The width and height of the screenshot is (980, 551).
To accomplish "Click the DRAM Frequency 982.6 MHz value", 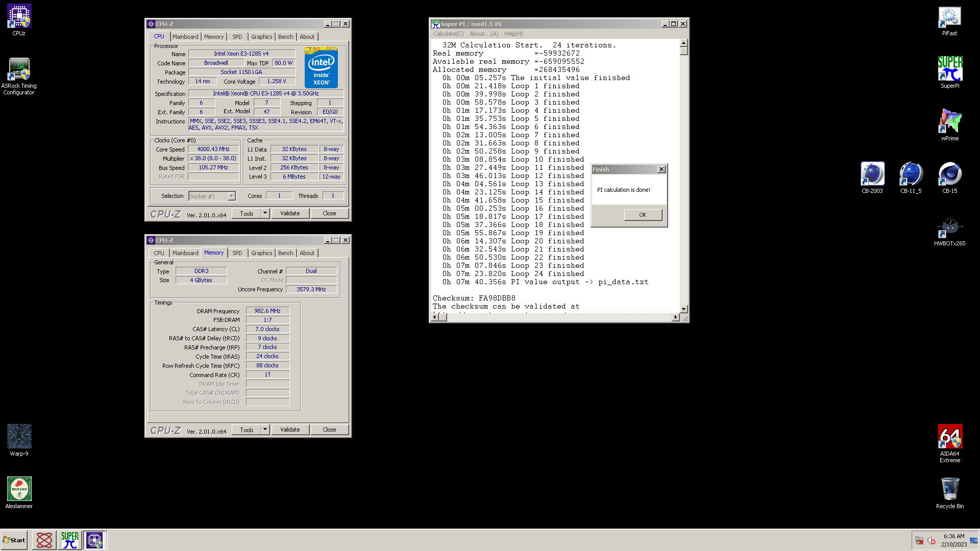I will (267, 311).
